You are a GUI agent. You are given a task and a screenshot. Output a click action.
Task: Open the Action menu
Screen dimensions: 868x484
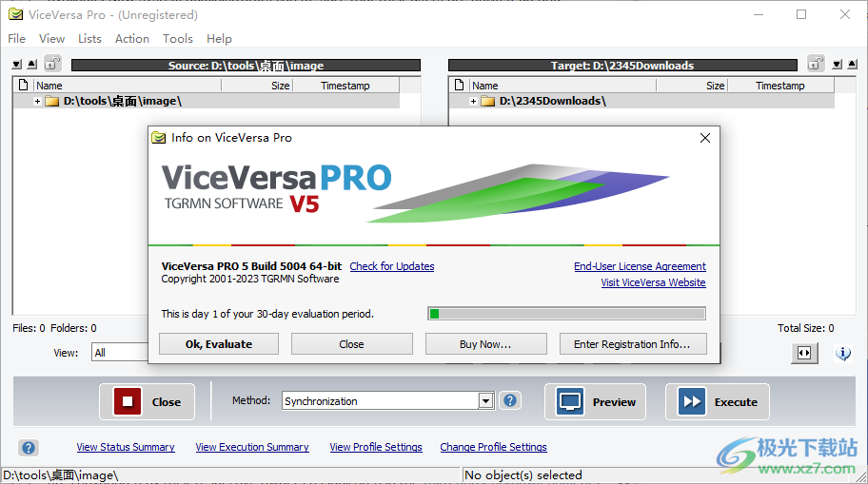(x=132, y=39)
